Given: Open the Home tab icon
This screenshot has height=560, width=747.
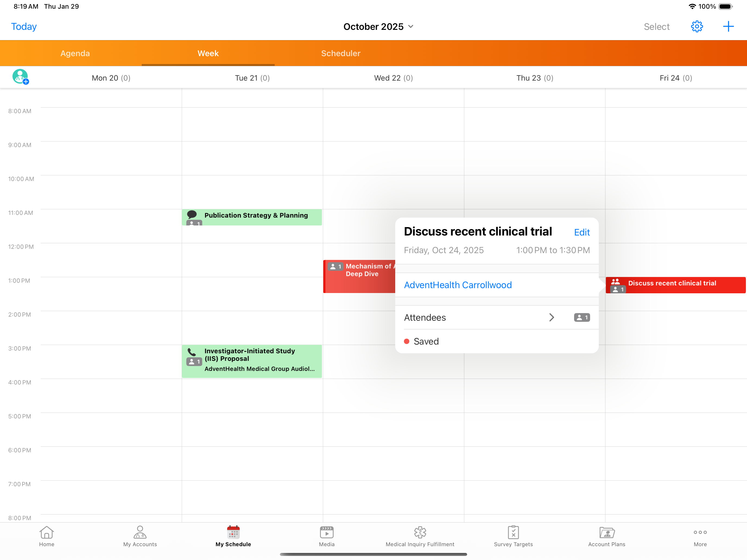Looking at the screenshot, I should (x=47, y=532).
